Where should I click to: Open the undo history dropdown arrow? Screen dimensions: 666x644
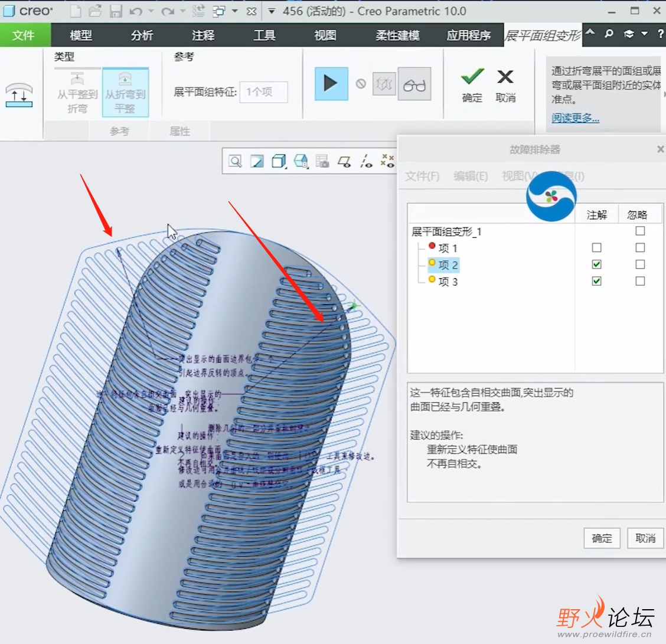[x=151, y=11]
